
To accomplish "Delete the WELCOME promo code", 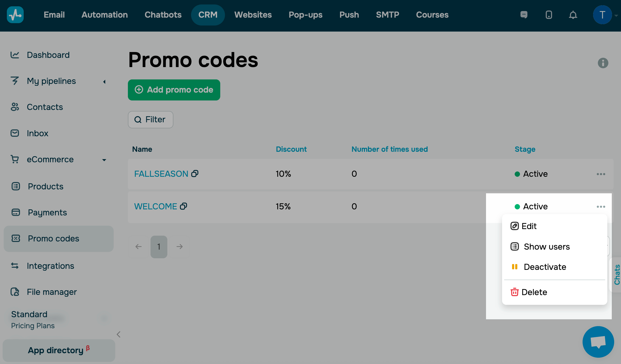I will pos(534,292).
